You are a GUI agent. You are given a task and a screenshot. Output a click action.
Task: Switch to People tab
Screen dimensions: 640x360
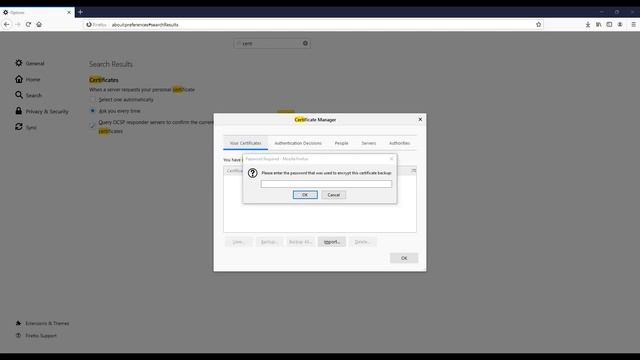(341, 143)
